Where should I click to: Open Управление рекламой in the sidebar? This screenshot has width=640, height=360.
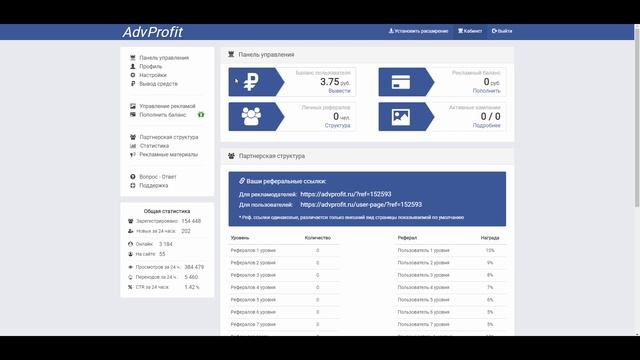click(x=167, y=106)
